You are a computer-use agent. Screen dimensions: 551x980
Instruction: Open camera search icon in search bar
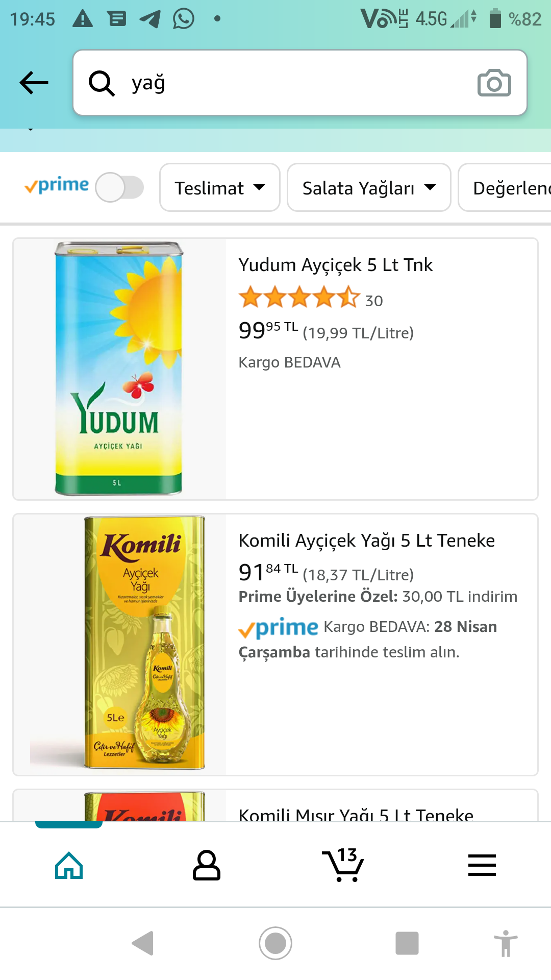[x=494, y=83]
